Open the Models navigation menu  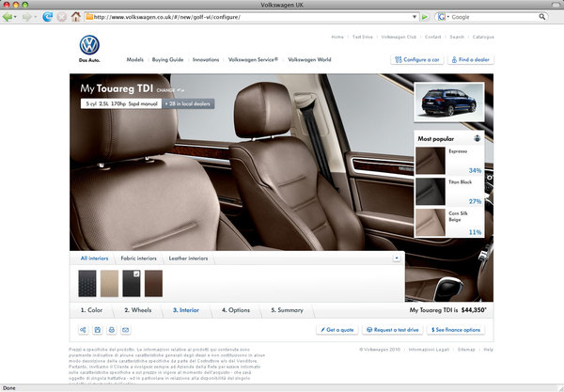pos(134,59)
